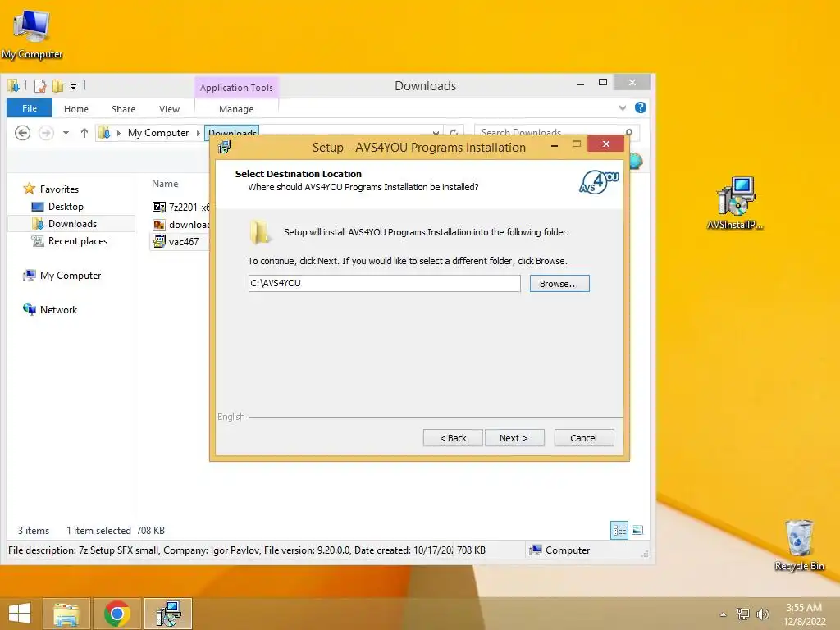Image resolution: width=840 pixels, height=630 pixels.
Task: Click My Computer in the address breadcrumb
Action: click(158, 132)
